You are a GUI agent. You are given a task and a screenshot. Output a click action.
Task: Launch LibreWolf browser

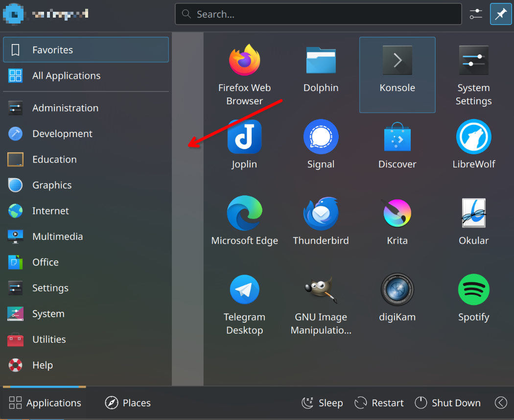tap(473, 144)
